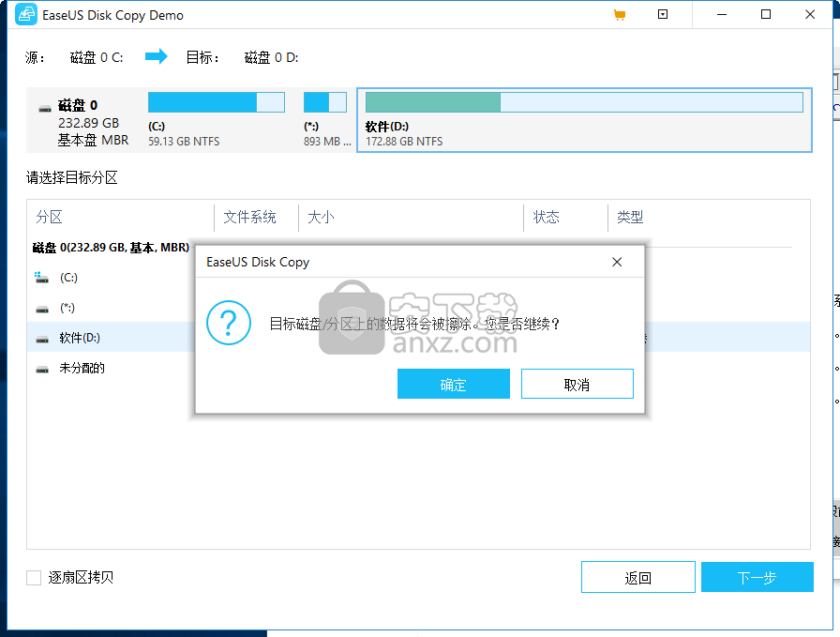840x637 pixels.
Task: Click the 未分配的 row drive icon
Action: pos(42,370)
